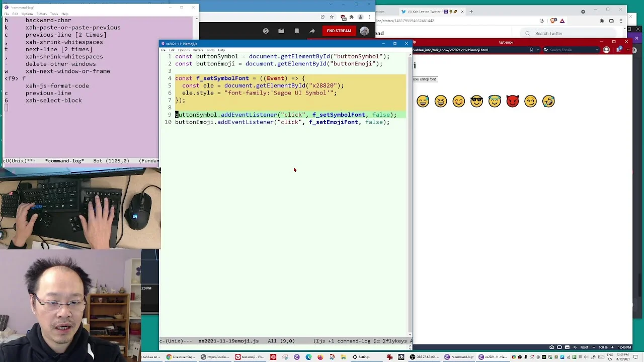The image size is (644, 362).
Task: Open *command-log* Emacs taskbar item
Action: point(458,357)
